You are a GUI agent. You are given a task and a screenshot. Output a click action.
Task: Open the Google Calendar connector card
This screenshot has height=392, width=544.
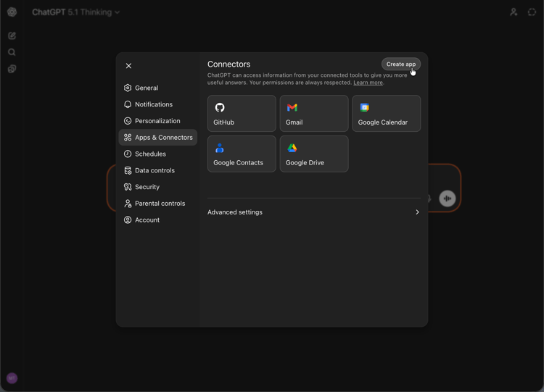point(386,113)
